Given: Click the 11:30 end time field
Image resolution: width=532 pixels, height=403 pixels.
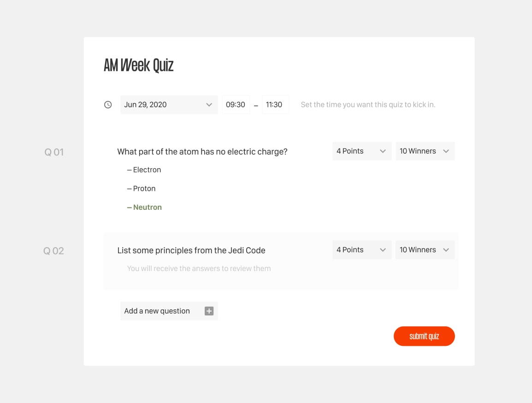Looking at the screenshot, I should (x=275, y=105).
